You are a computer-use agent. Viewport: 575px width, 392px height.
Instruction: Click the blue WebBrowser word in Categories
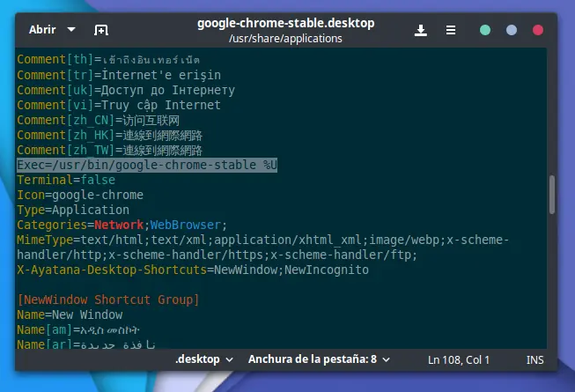point(186,225)
